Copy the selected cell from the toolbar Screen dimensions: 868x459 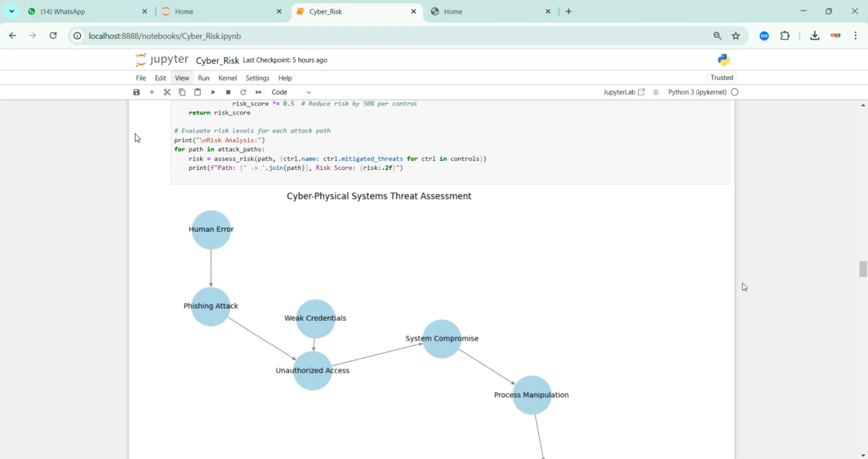coord(182,92)
